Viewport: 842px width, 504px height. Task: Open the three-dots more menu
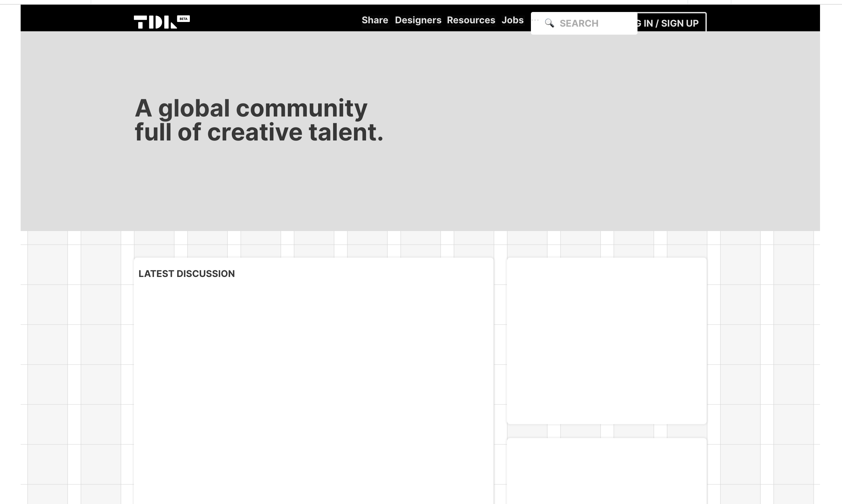[535, 20]
